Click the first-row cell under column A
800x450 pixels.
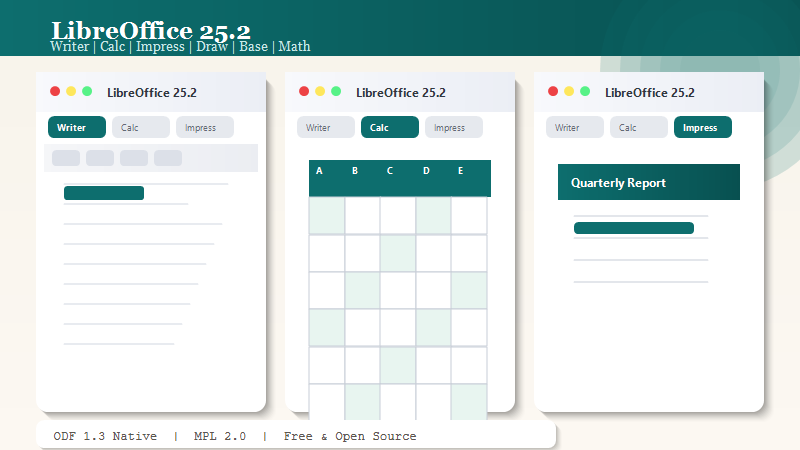click(327, 215)
